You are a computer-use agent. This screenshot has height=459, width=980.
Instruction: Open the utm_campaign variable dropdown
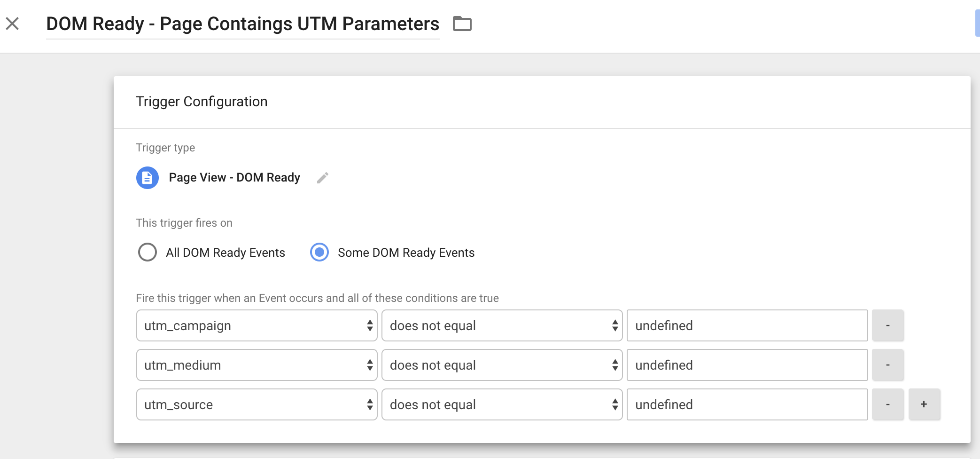click(x=257, y=325)
